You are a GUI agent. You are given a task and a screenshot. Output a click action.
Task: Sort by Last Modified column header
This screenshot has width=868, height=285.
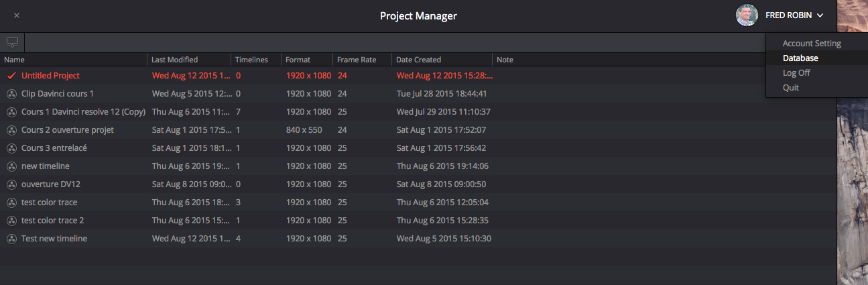click(174, 60)
